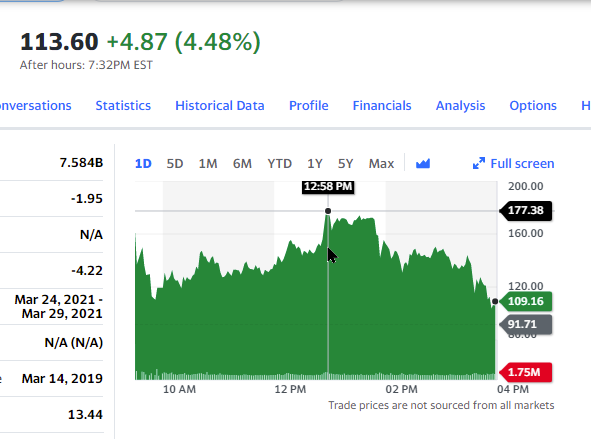The width and height of the screenshot is (591, 439).
Task: Navigate to the Options tab
Action: 533,106
